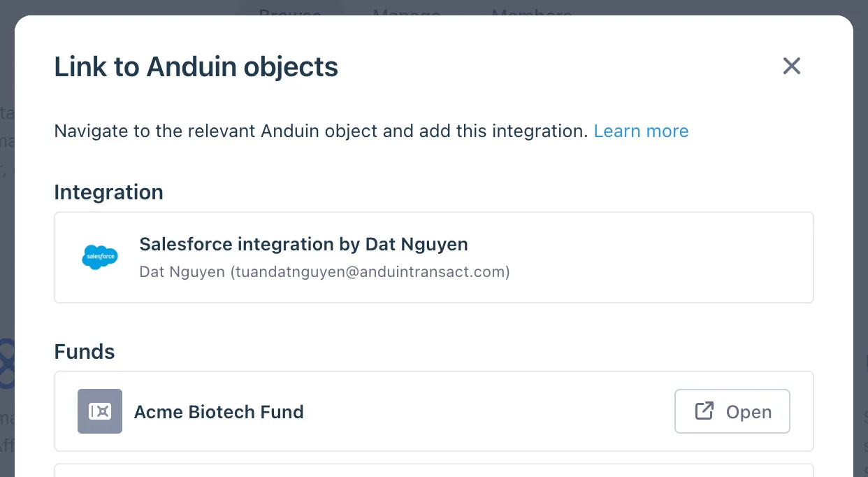Open the Acme Biotech Fund
This screenshot has height=477, width=868.
(732, 411)
